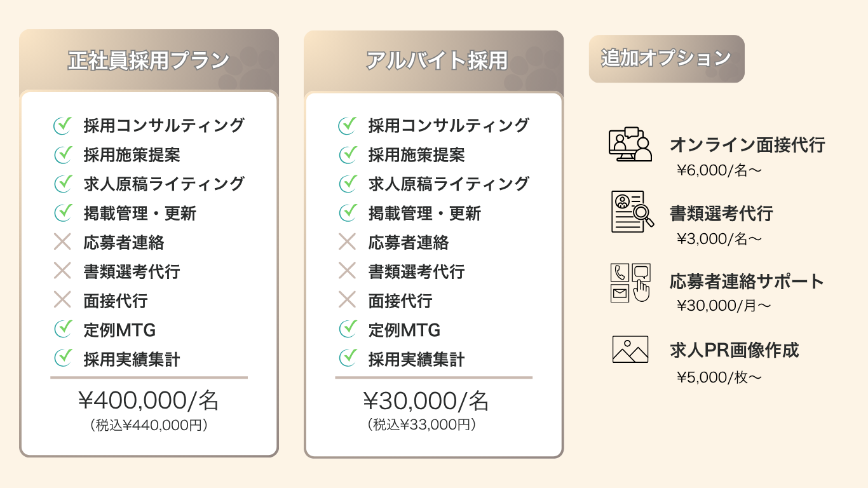Click the X mark beside 面接代行 in 正社員採用プラン
Screen dimensions: 868x488
tap(62, 301)
